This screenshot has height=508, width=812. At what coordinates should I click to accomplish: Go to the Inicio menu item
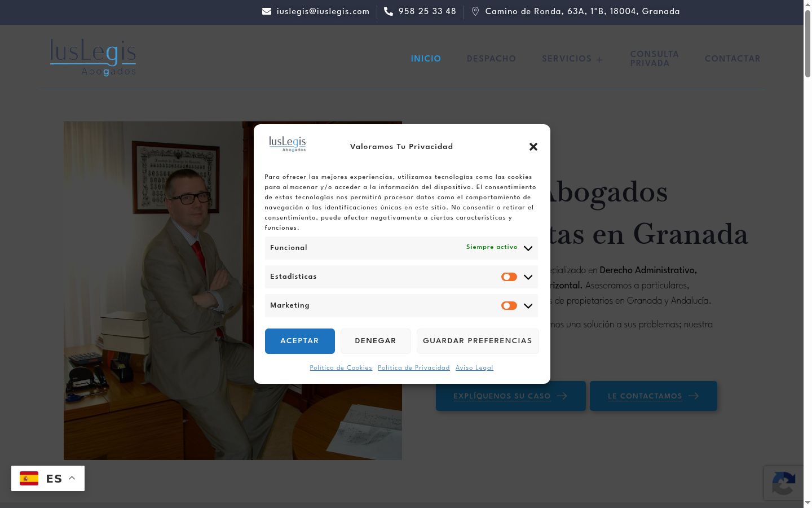[426, 59]
